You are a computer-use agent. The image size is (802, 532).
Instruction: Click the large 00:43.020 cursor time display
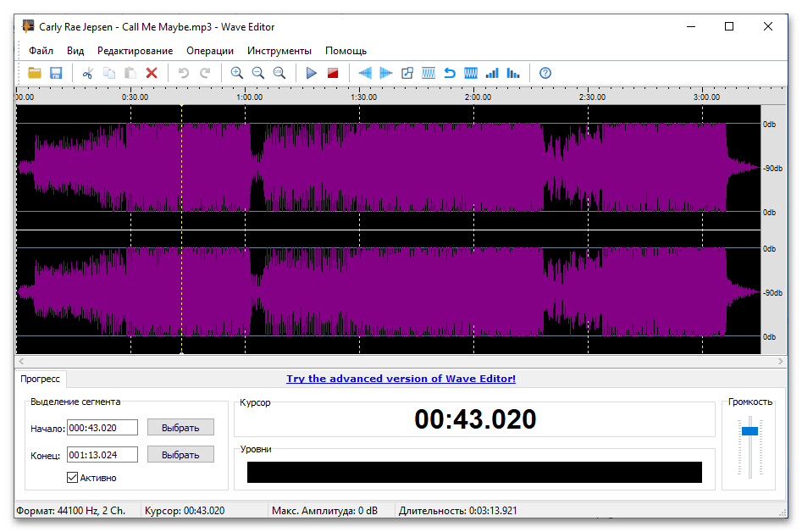click(475, 419)
